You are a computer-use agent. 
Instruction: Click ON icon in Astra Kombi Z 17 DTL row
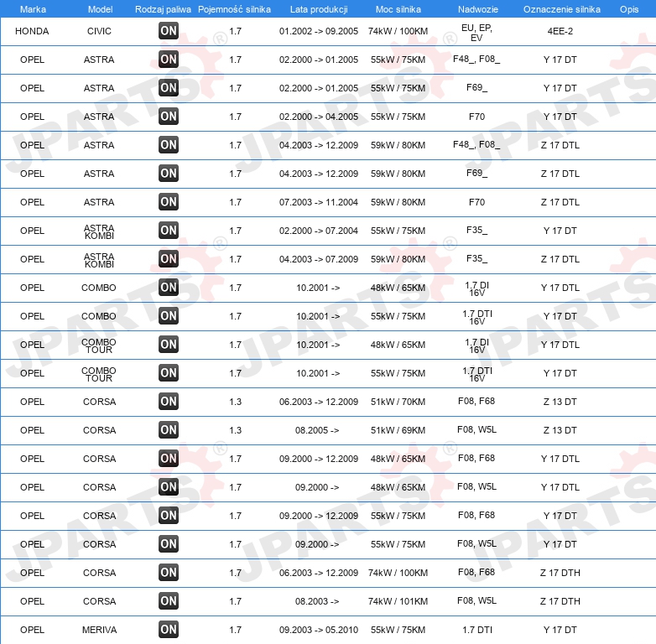169,259
